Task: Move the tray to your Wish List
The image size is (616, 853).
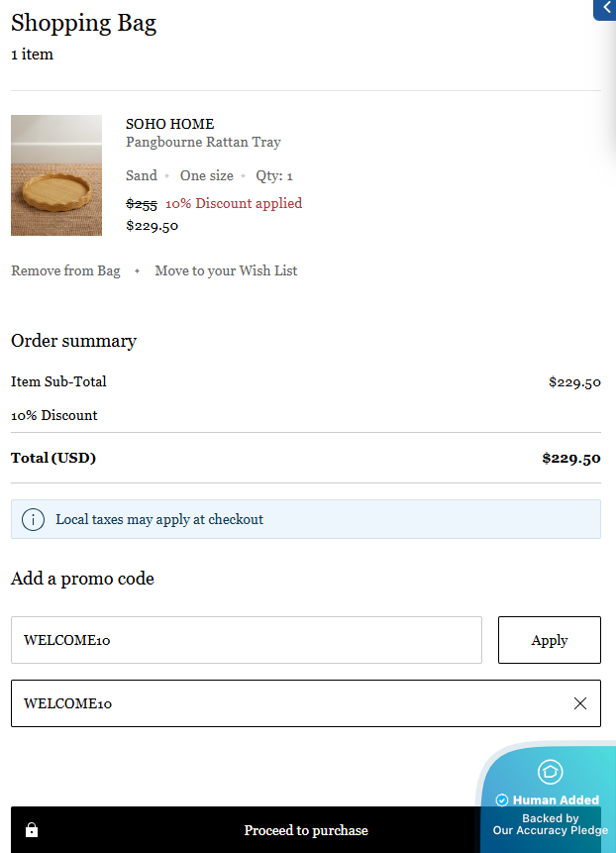Action: 226,270
